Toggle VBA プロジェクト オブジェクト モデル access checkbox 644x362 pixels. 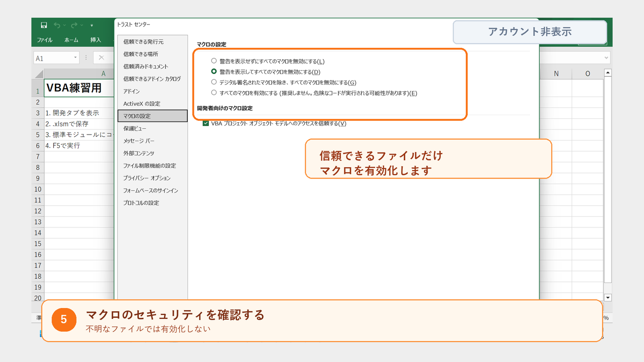[x=206, y=123]
